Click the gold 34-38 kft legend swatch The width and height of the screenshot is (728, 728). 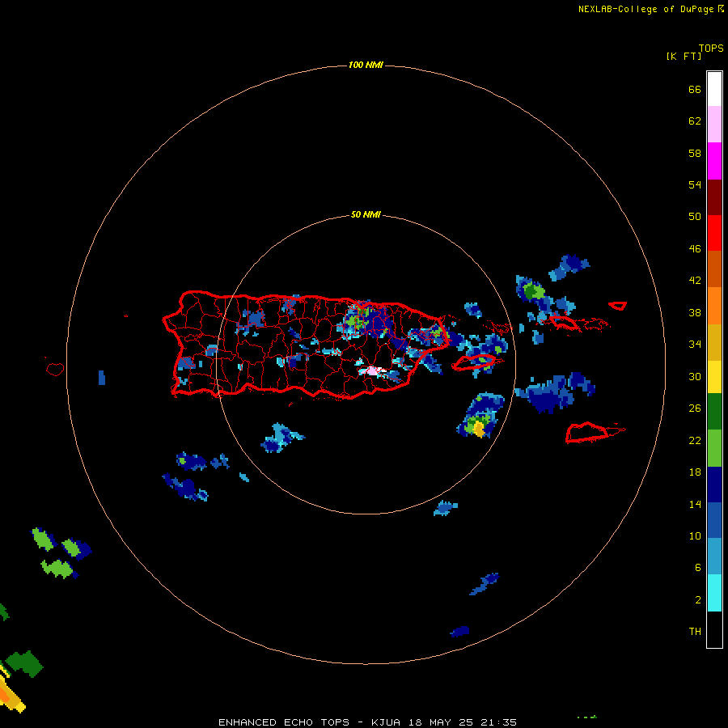714,343
